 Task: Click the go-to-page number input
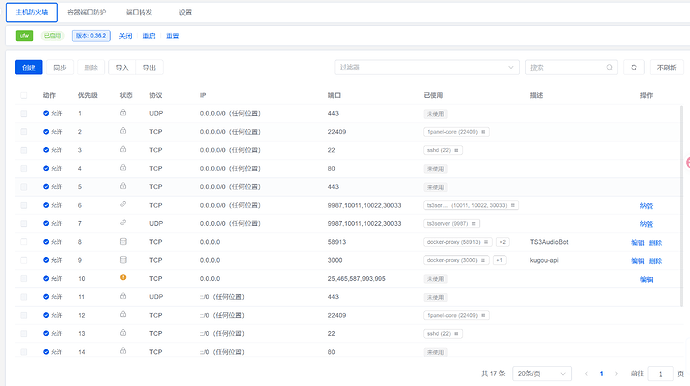coord(661,374)
